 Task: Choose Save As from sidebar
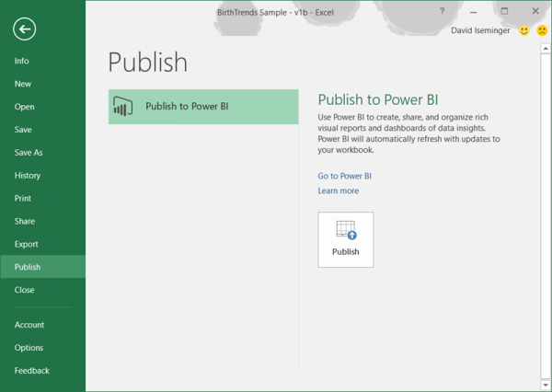pos(29,153)
